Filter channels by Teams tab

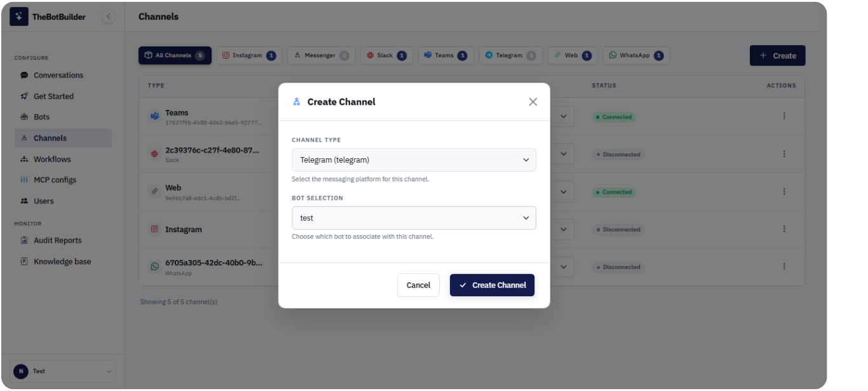point(445,55)
